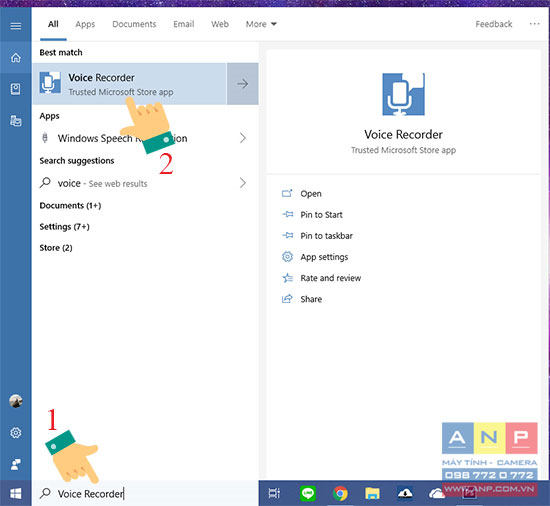Click the microphone icon beside Windows Speech
550x506 pixels.
click(45, 138)
